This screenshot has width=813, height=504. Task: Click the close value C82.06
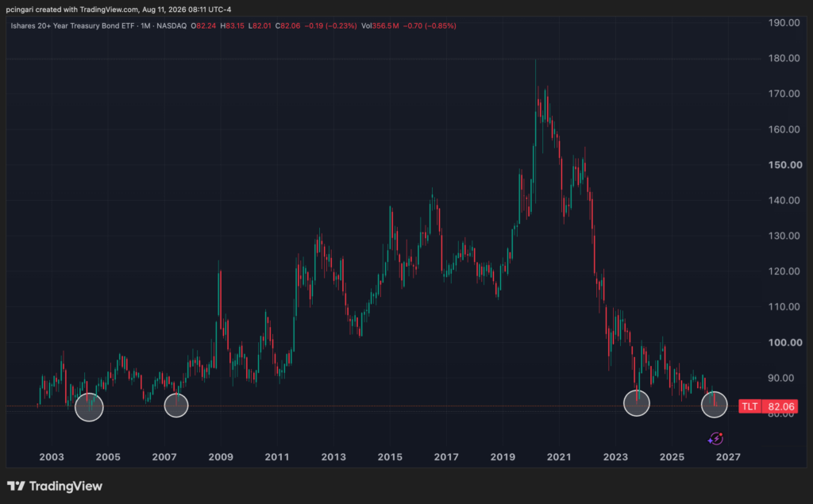click(x=287, y=25)
